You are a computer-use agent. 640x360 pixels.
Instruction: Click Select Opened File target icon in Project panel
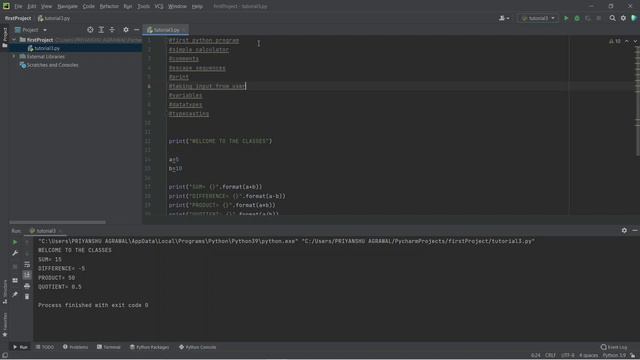pos(90,30)
